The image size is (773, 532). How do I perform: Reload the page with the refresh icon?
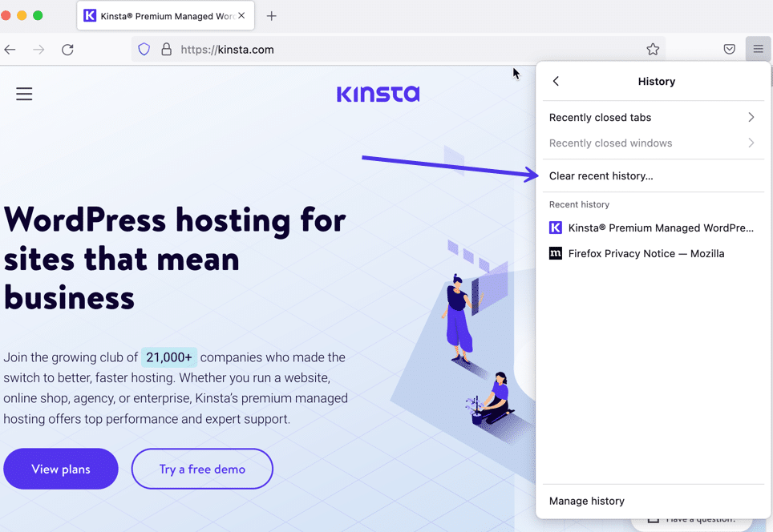68,50
